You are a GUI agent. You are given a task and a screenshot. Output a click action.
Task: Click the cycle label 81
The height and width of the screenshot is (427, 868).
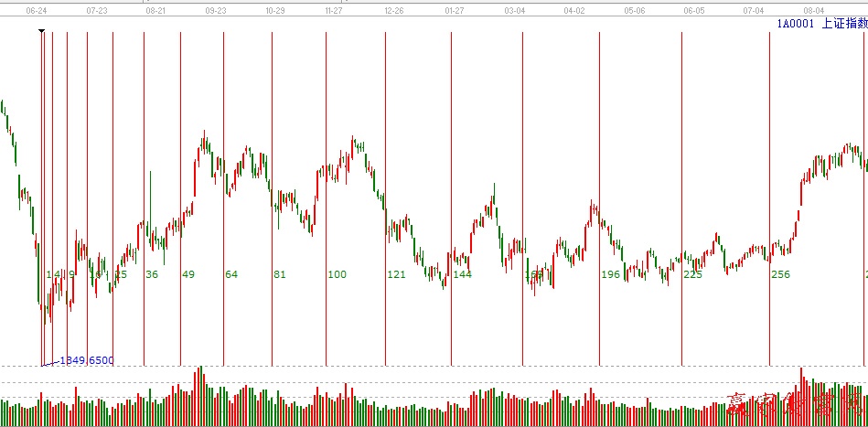pyautogui.click(x=280, y=274)
